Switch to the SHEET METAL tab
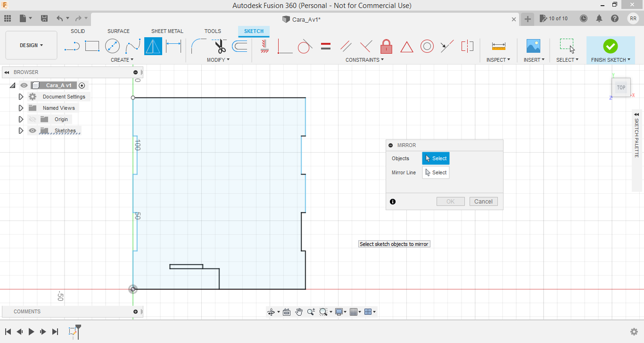 click(x=167, y=31)
